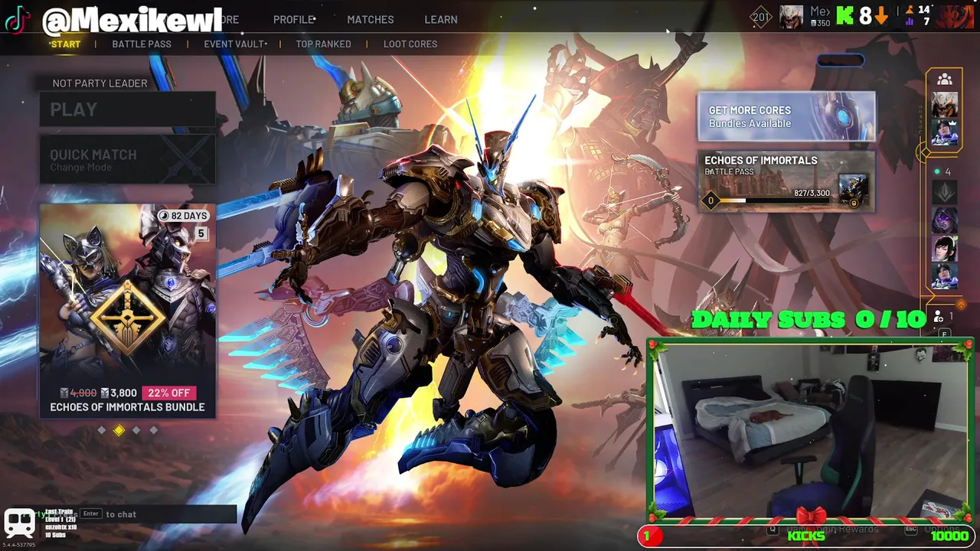This screenshot has width=980, height=551.
Task: Click the 3,800 bundle price
Action: click(118, 393)
